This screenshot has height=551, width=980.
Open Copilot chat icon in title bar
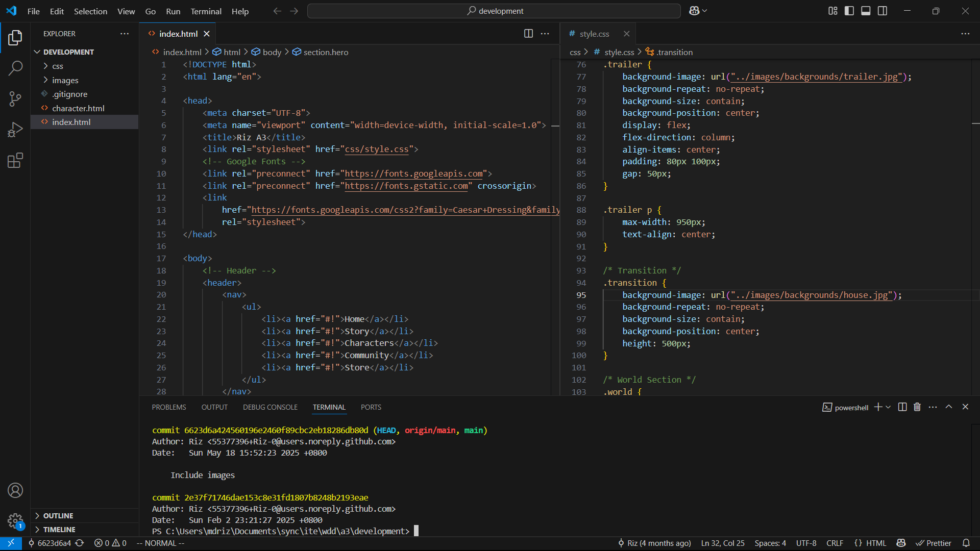click(694, 11)
